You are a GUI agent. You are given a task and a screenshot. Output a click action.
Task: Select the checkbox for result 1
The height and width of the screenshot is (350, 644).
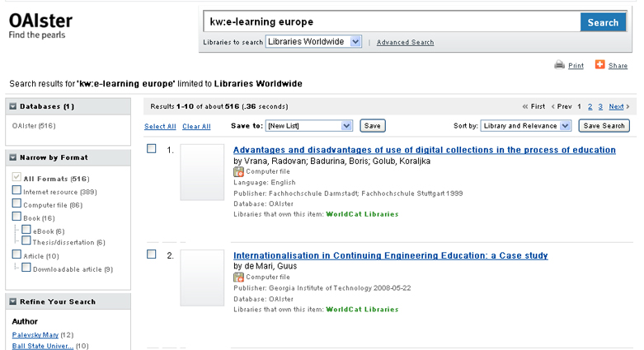[x=151, y=149]
